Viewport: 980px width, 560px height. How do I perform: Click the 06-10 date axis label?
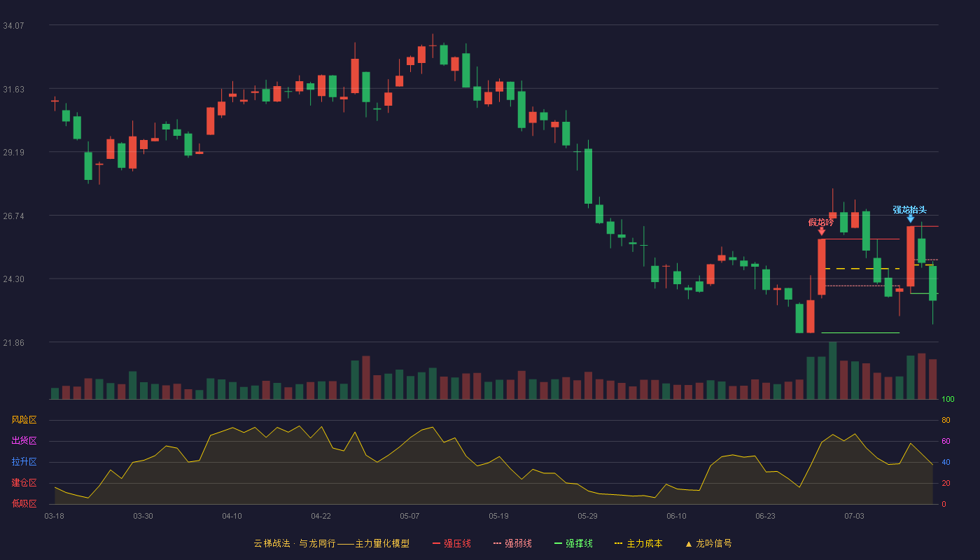(676, 516)
